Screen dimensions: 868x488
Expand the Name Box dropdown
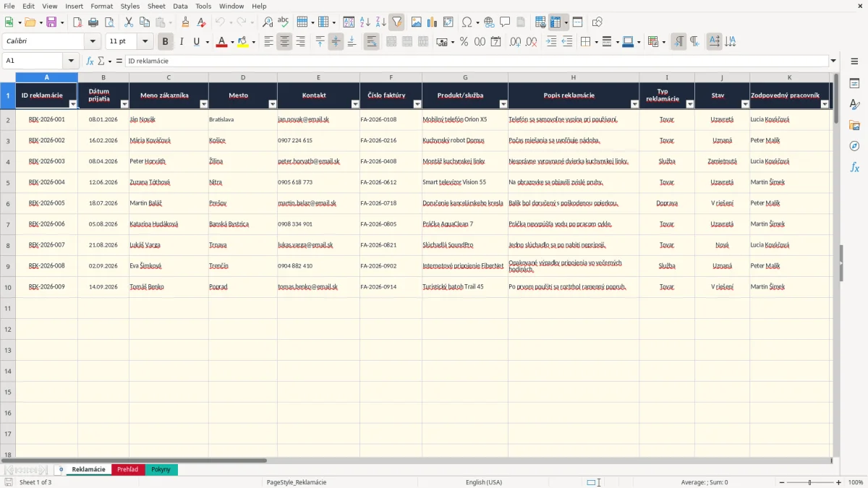[71, 61]
